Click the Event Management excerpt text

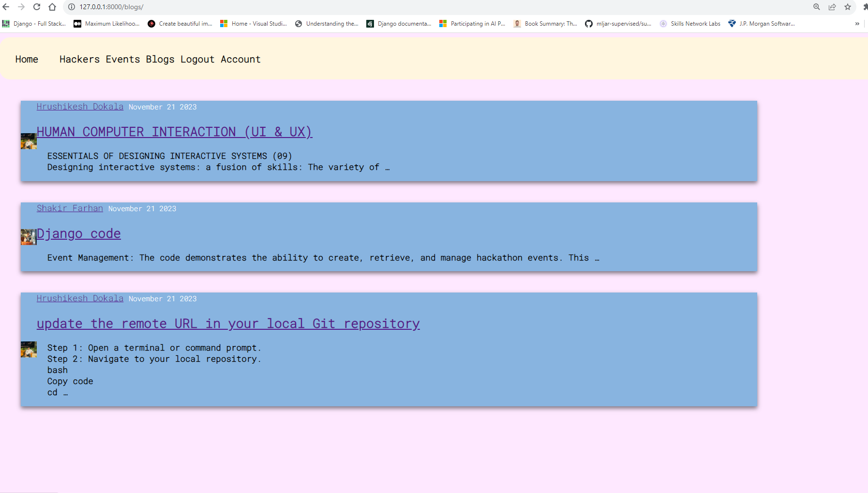pyautogui.click(x=323, y=258)
